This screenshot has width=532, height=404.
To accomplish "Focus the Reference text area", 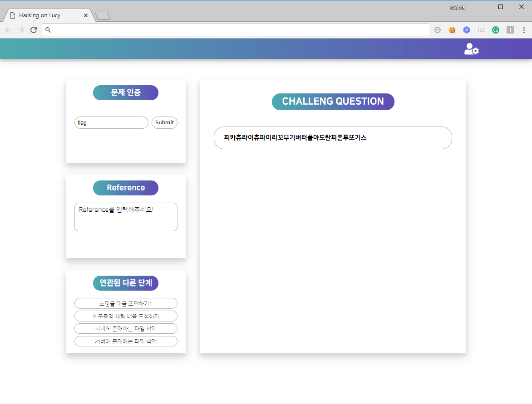I will pos(126,217).
